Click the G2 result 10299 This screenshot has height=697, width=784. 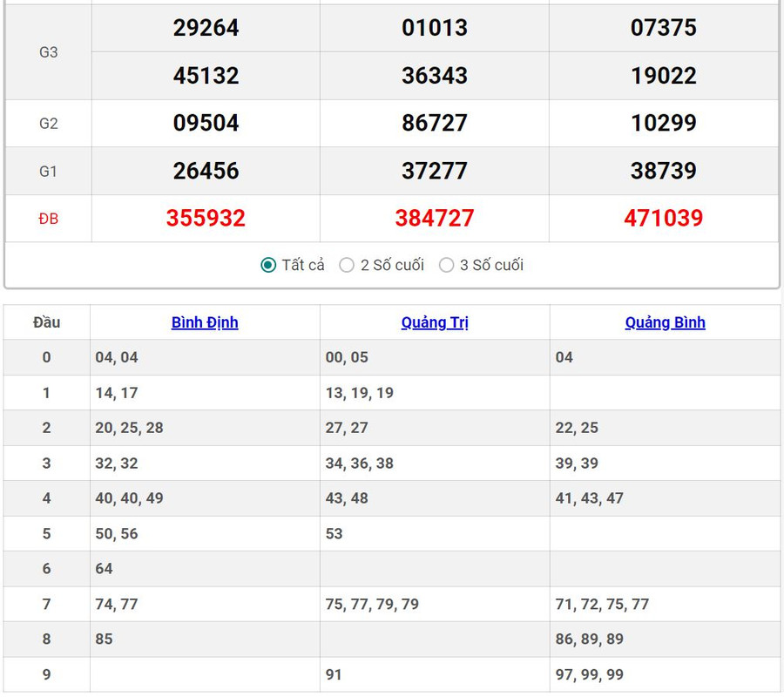coord(663,123)
